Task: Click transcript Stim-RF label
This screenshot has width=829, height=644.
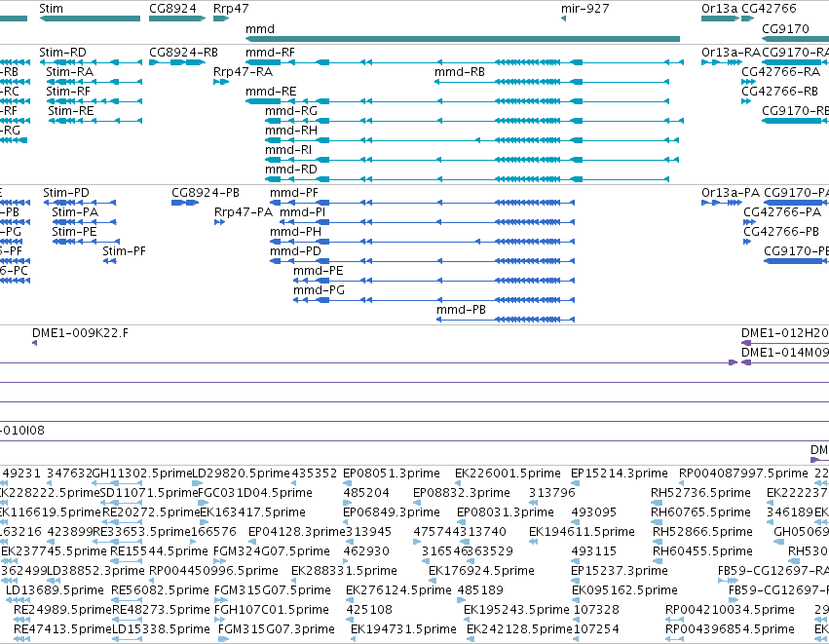Action: pyautogui.click(x=67, y=92)
